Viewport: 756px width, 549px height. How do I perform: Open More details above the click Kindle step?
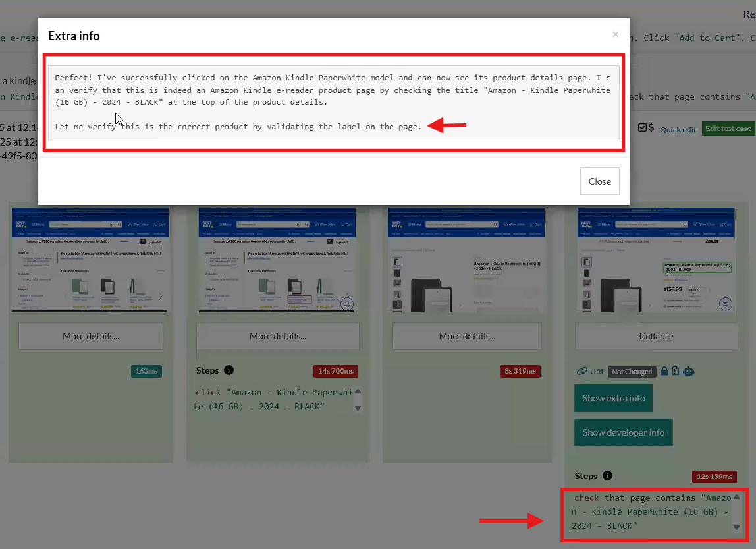(x=278, y=336)
